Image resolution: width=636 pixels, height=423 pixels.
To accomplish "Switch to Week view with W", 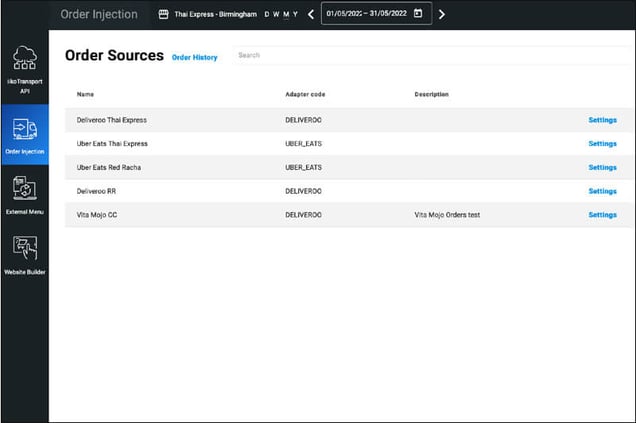I will 276,14.
